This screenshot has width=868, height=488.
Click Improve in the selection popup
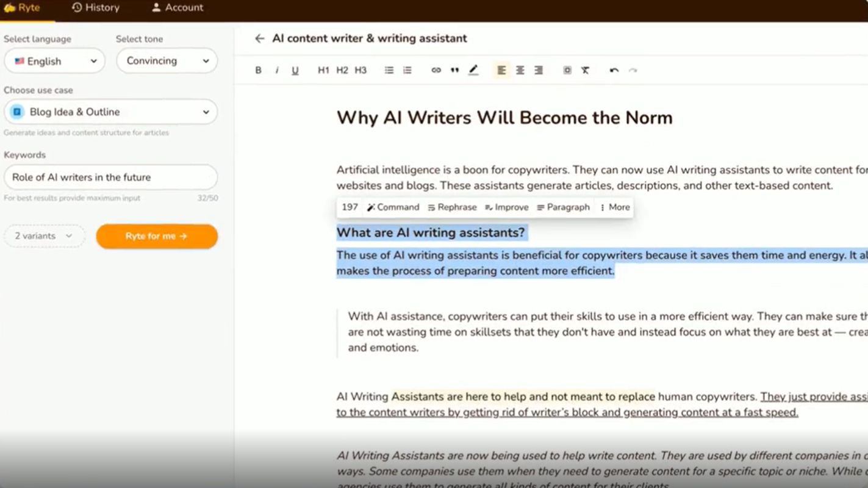507,207
